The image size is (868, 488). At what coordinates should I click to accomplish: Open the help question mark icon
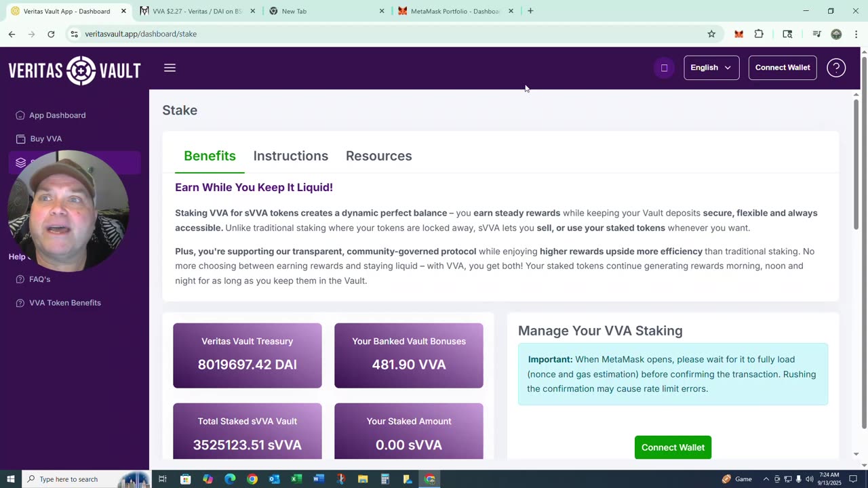(x=836, y=68)
